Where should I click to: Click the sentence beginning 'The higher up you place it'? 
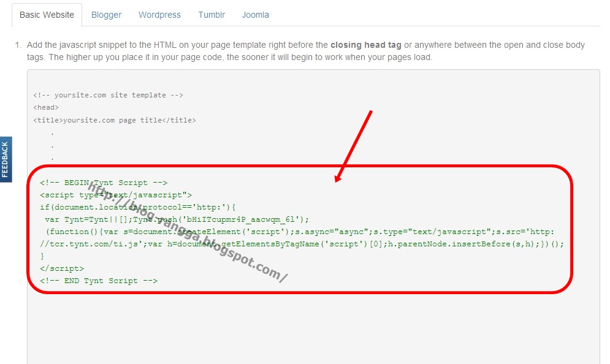[240, 57]
